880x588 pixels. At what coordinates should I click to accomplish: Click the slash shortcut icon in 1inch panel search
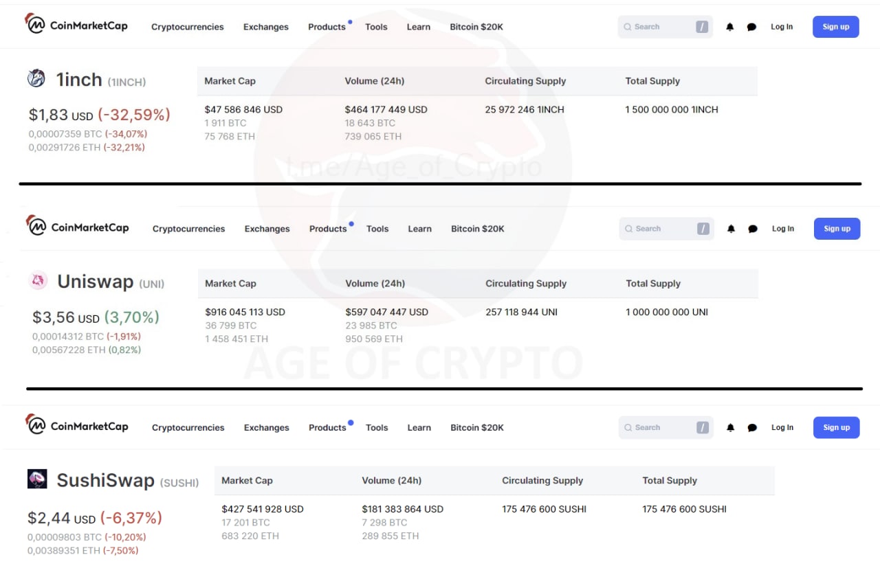click(702, 27)
